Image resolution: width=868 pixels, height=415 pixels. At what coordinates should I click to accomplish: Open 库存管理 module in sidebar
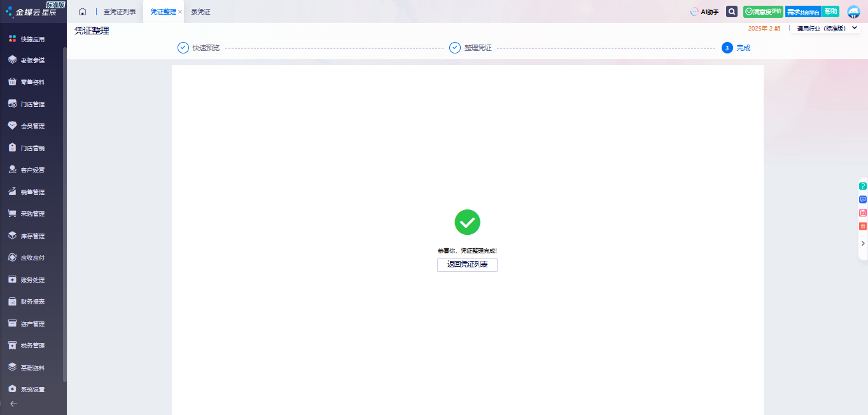[32, 236]
